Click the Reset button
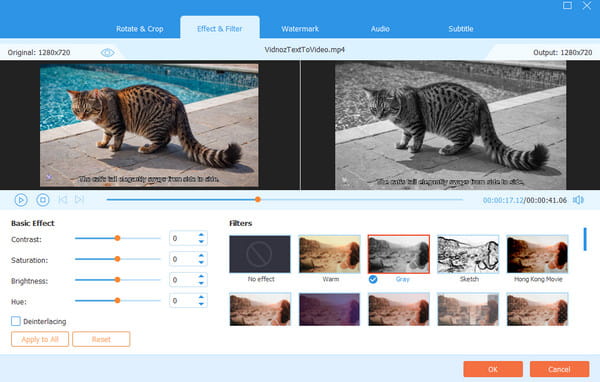 (101, 339)
